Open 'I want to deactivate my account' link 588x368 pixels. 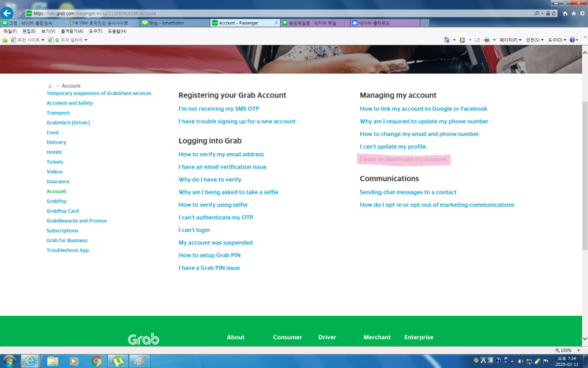tap(403, 159)
